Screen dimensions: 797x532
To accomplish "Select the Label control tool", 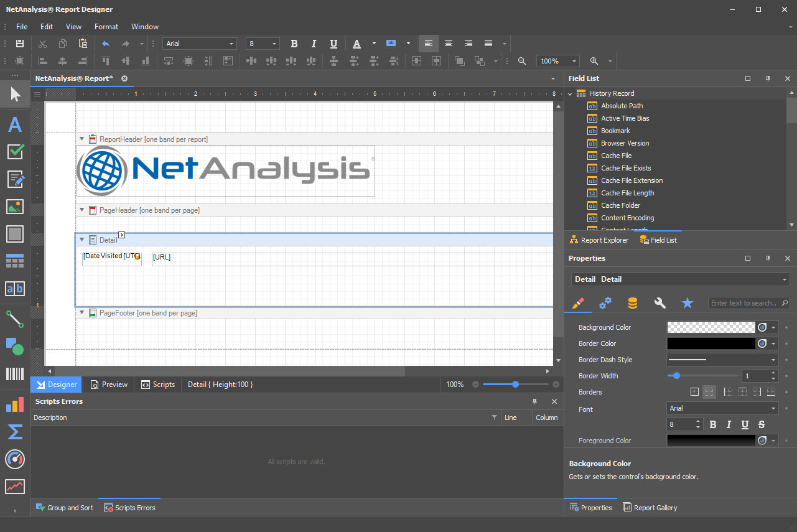I will (15, 124).
